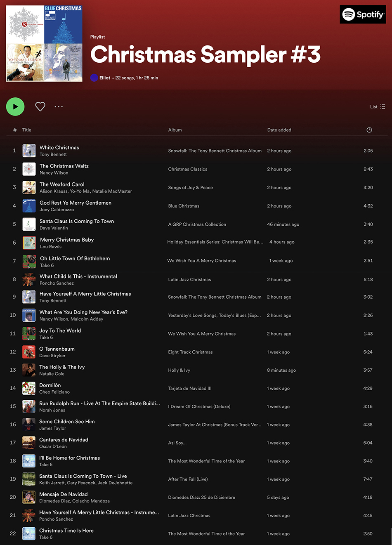392x545 pixels.
Task: Click Some Children See Him artwork
Action: coord(29,425)
